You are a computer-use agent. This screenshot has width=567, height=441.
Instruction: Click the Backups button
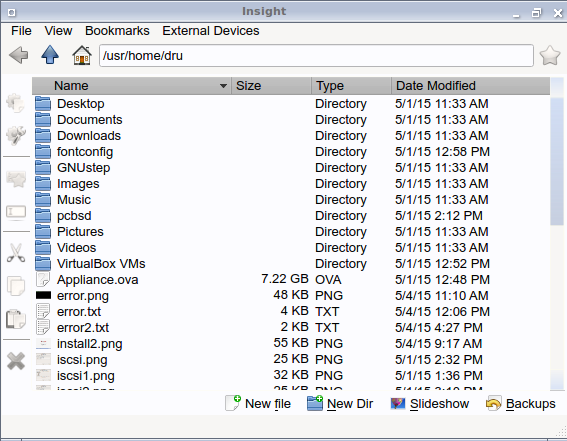coord(521,403)
